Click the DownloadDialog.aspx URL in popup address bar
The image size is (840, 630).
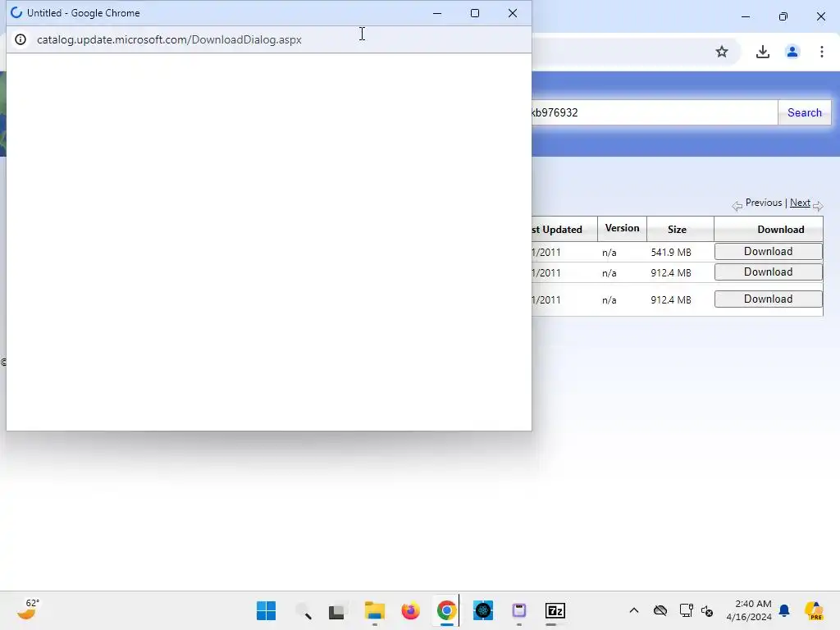click(169, 39)
